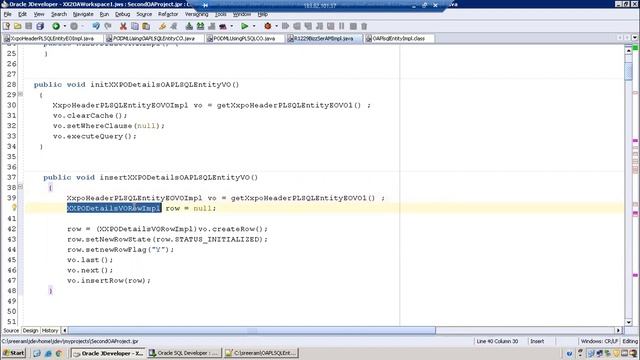640x360 pixels.
Task: Click the 'vo.insertRow(row);' code line
Action: (x=109, y=280)
